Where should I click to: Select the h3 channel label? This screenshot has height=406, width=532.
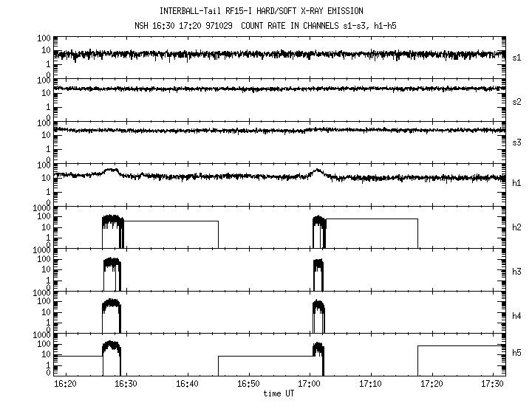pos(518,271)
